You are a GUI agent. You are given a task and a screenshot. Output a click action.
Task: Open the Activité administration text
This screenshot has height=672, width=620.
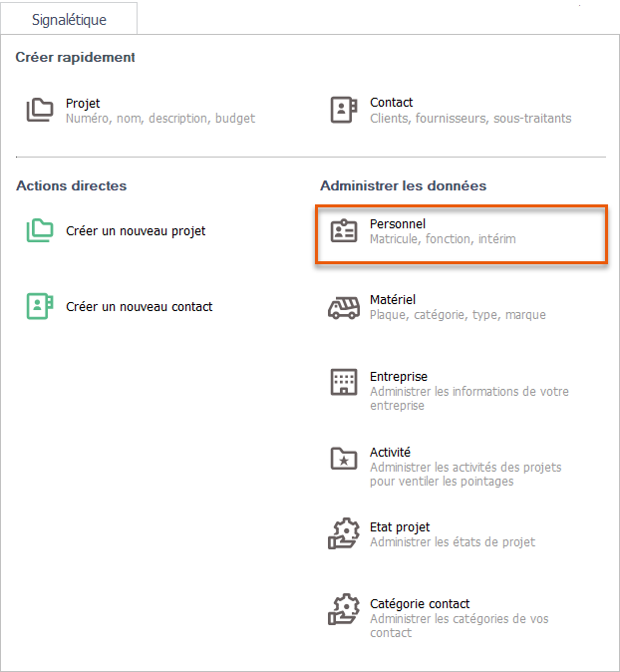tap(390, 453)
